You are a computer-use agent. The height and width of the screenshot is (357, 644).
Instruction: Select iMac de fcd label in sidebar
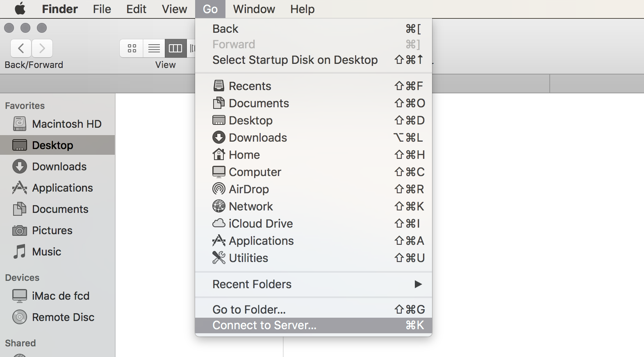[61, 296]
